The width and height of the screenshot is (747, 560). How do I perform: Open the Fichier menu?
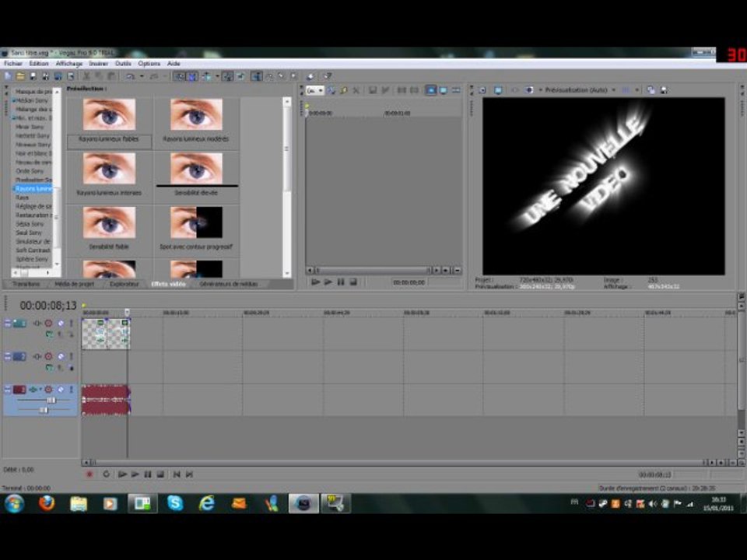13,63
